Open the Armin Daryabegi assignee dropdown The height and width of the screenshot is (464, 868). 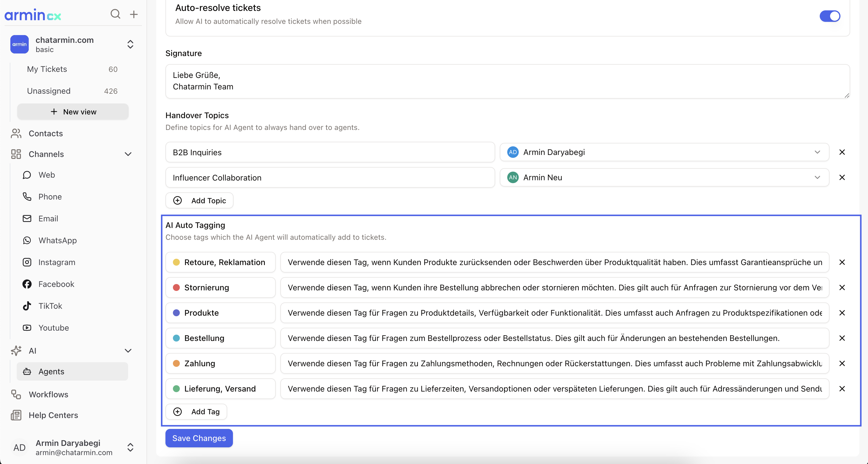pyautogui.click(x=664, y=152)
